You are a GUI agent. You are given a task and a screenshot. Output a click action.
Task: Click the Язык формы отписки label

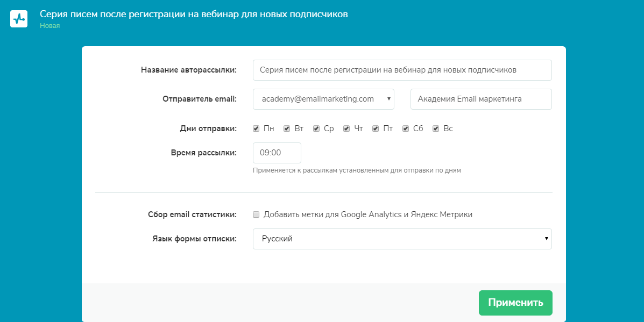[195, 239]
